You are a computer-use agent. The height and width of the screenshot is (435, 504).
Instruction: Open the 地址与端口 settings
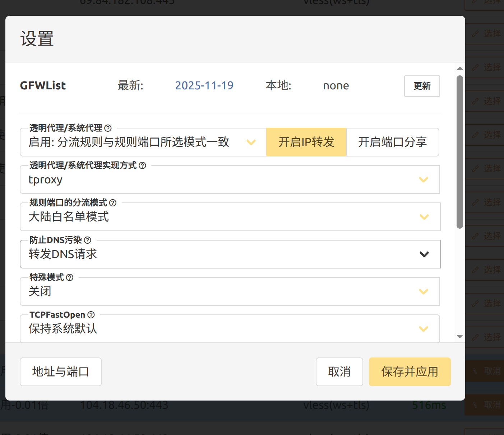pos(61,372)
